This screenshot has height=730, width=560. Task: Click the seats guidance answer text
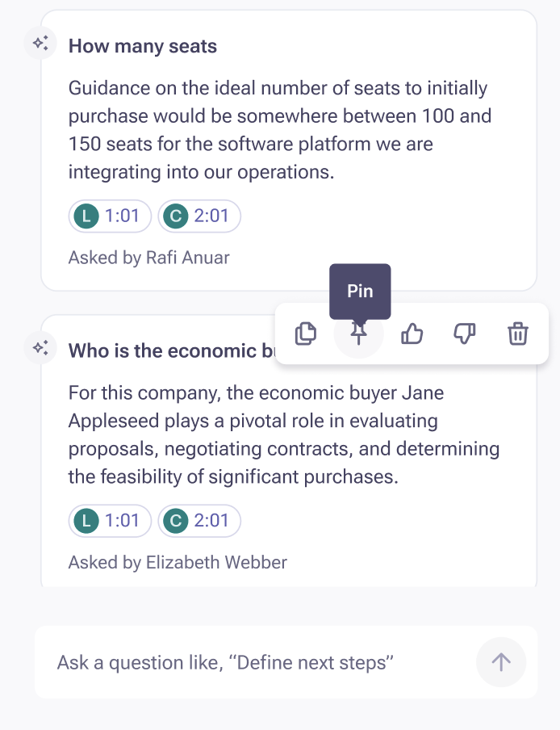(x=279, y=130)
